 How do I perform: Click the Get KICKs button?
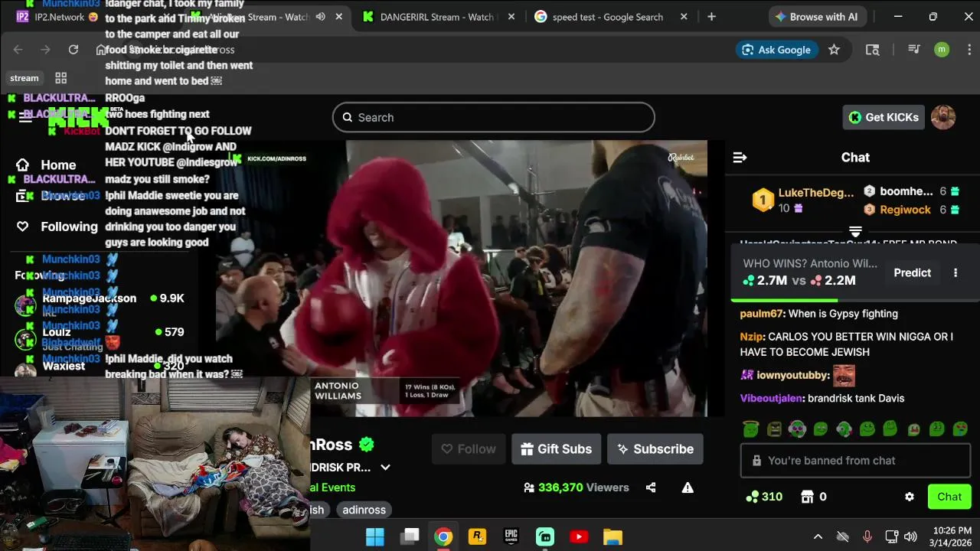tap(884, 117)
